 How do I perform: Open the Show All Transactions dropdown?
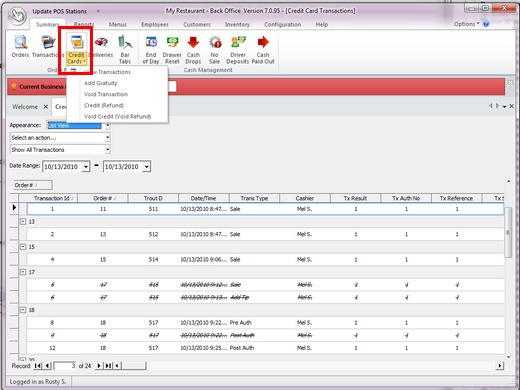click(x=107, y=150)
